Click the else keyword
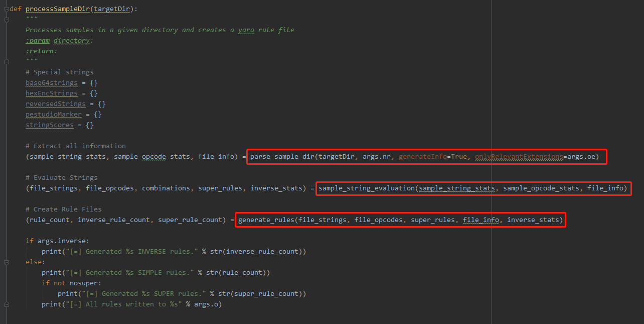The height and width of the screenshot is (324, 644). click(34, 262)
